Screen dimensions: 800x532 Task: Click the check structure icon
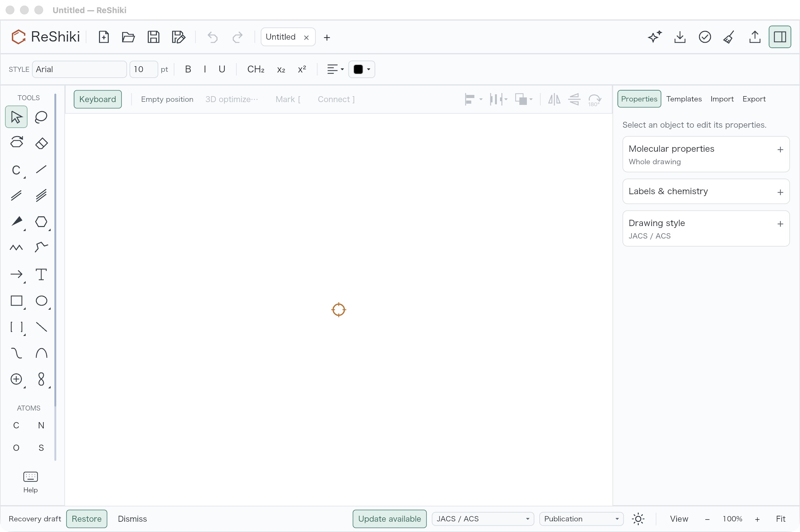tap(705, 37)
